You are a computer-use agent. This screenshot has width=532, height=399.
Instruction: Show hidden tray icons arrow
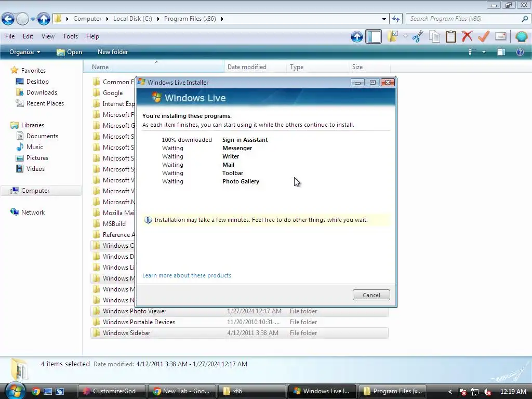pos(450,392)
